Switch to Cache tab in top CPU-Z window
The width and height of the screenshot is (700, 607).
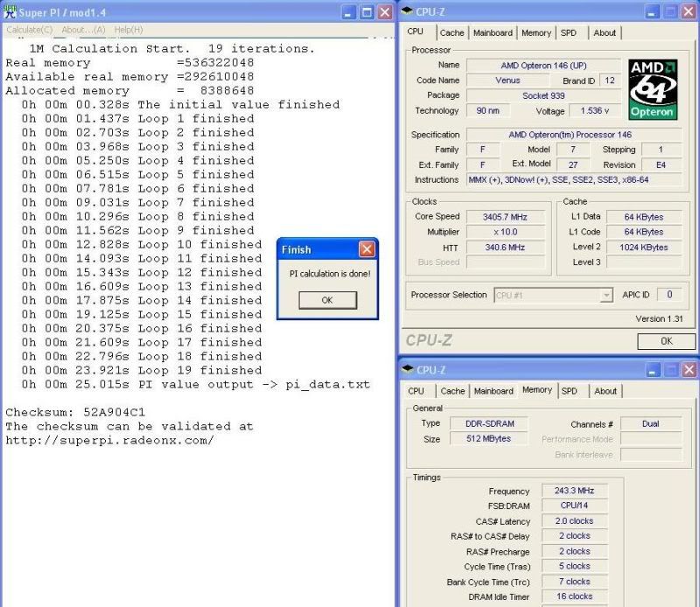tap(451, 32)
